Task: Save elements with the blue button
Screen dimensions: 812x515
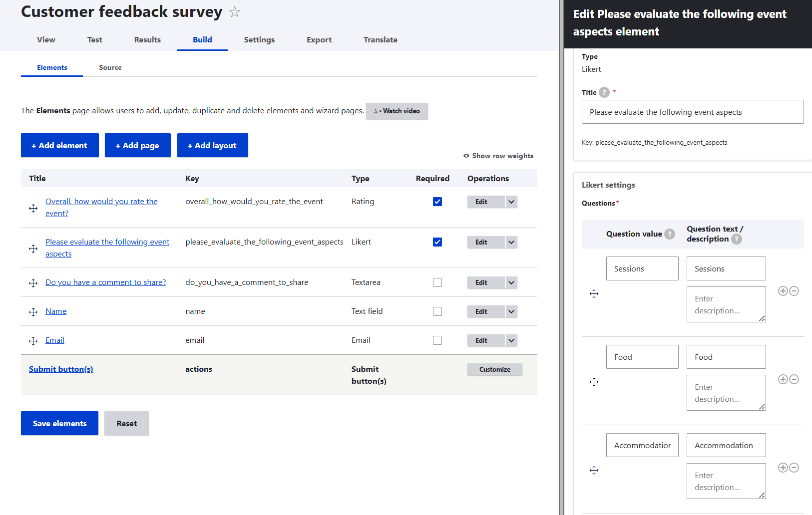Action: (x=59, y=423)
